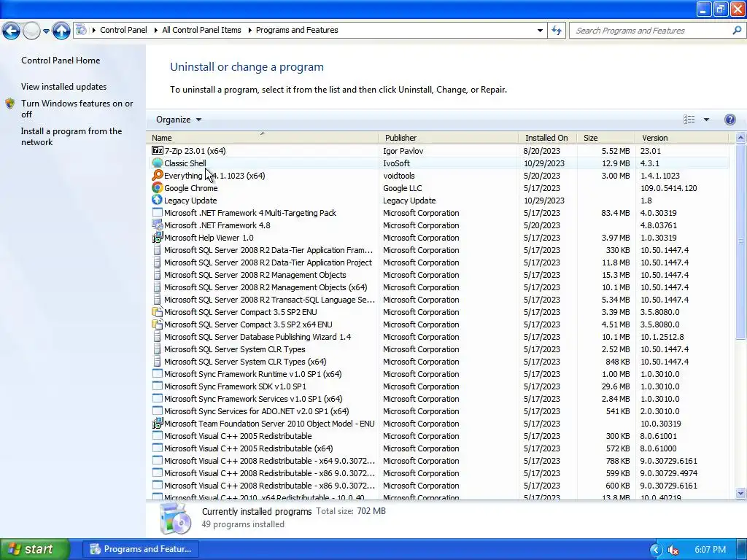
Task: Click publisher cell voidtools
Action: 399,176
